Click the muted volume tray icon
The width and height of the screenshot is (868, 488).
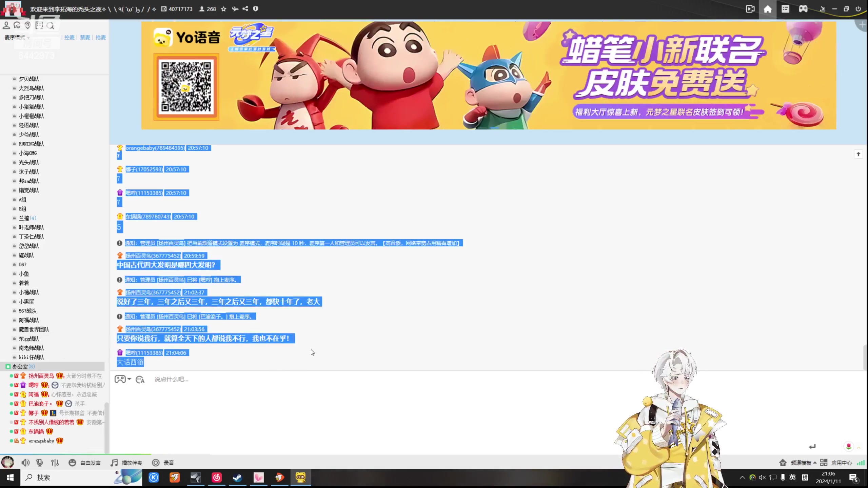coord(762,477)
